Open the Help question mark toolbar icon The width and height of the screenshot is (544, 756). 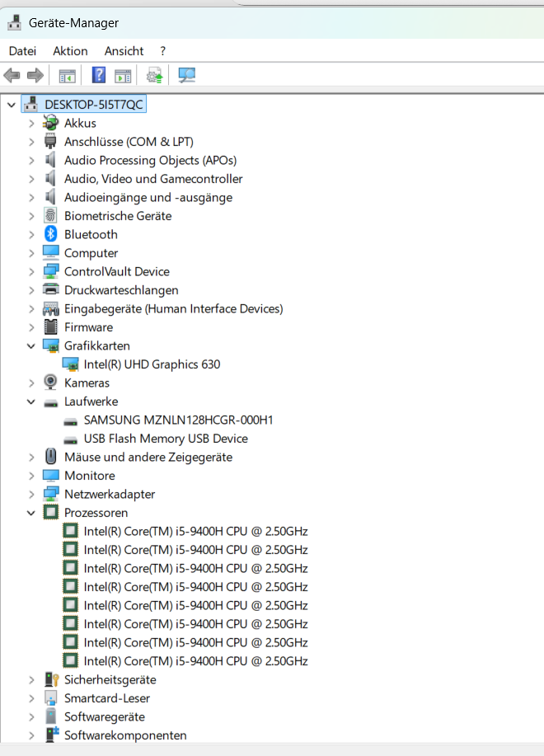(98, 75)
